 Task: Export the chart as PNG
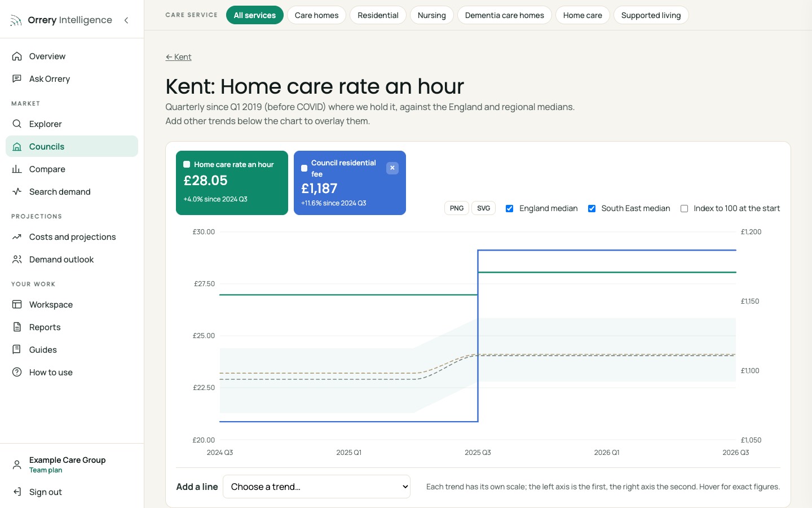coord(457,208)
